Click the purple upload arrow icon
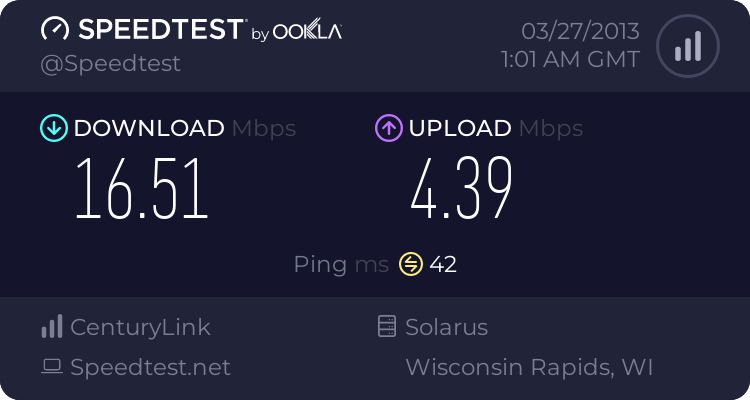 click(388, 128)
